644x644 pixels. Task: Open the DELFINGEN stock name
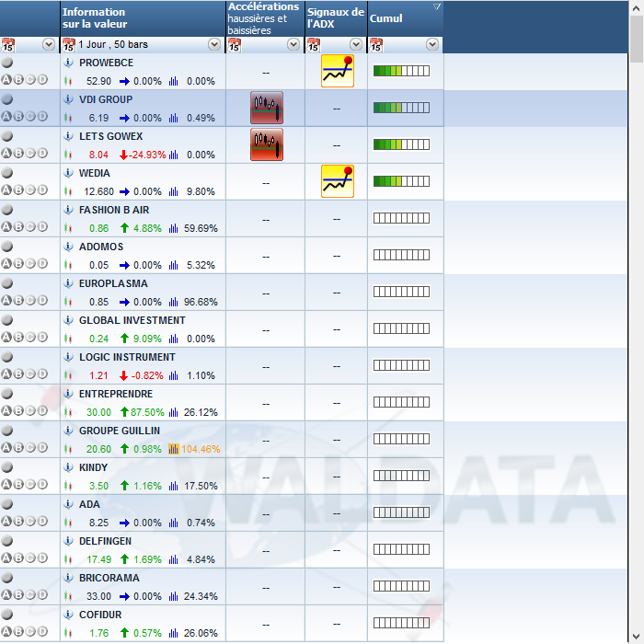(x=105, y=541)
